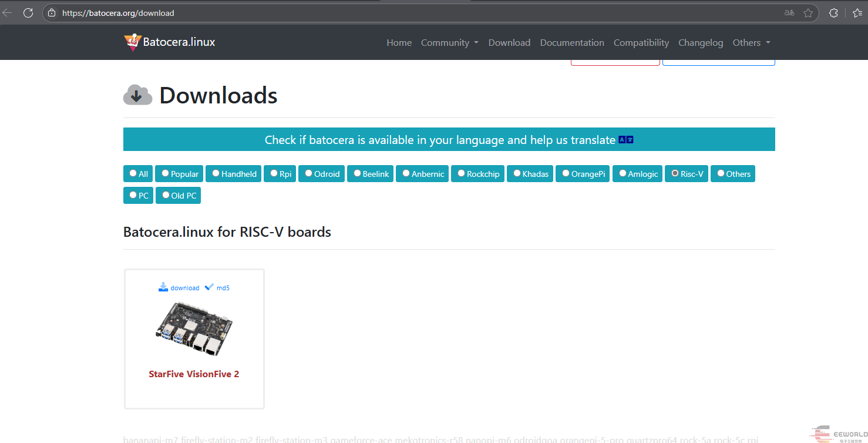Image resolution: width=868 pixels, height=443 pixels.
Task: Open the Download nav item
Action: pyautogui.click(x=509, y=42)
